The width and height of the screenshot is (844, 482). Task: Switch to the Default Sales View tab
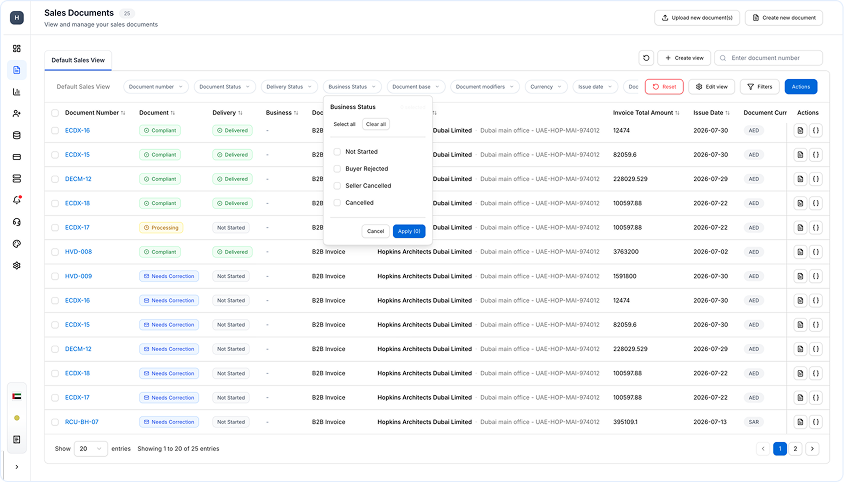78,60
